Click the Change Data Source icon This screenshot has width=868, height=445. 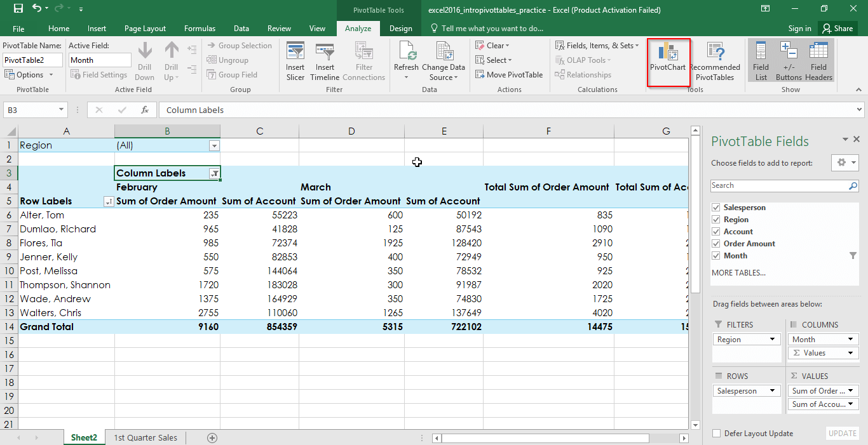[444, 62]
